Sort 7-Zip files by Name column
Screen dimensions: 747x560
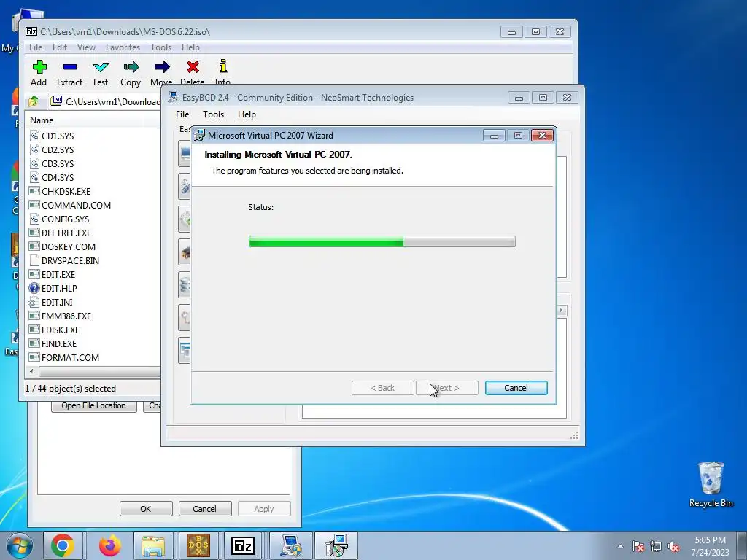[84, 120]
